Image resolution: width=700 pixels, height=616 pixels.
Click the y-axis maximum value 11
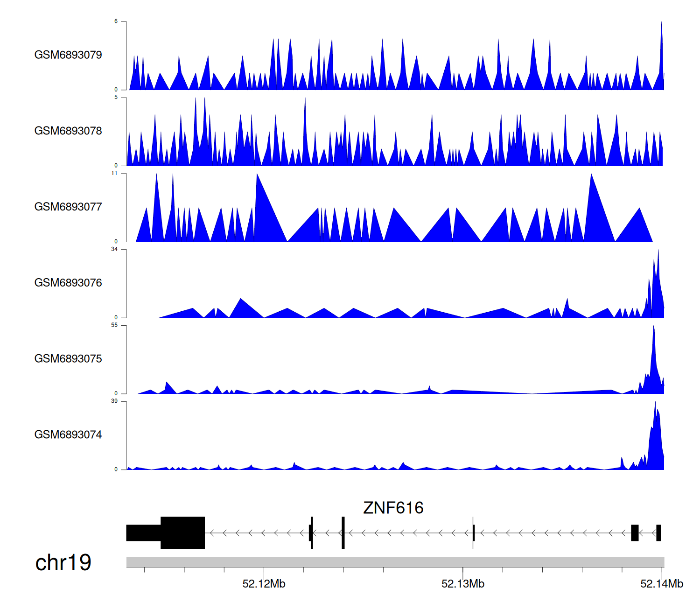114,173
